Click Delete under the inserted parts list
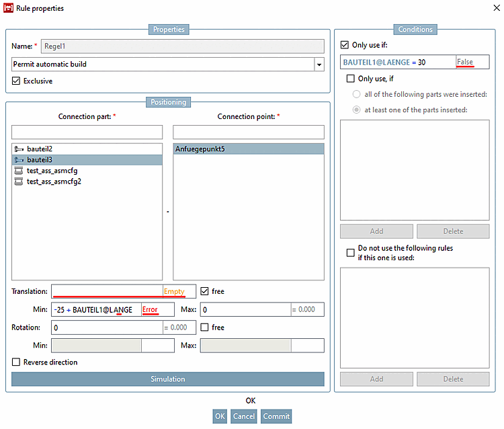This screenshot has width=504, height=429. pyautogui.click(x=453, y=231)
